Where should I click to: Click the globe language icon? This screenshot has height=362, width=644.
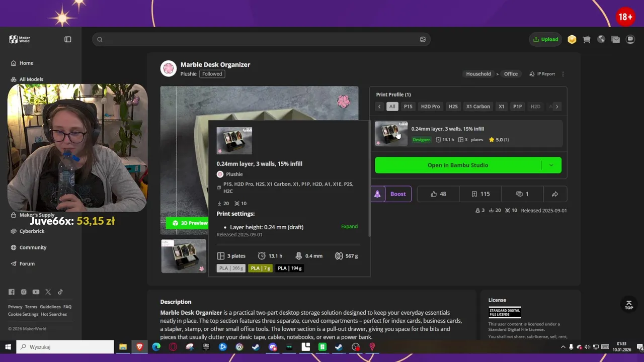(601, 39)
